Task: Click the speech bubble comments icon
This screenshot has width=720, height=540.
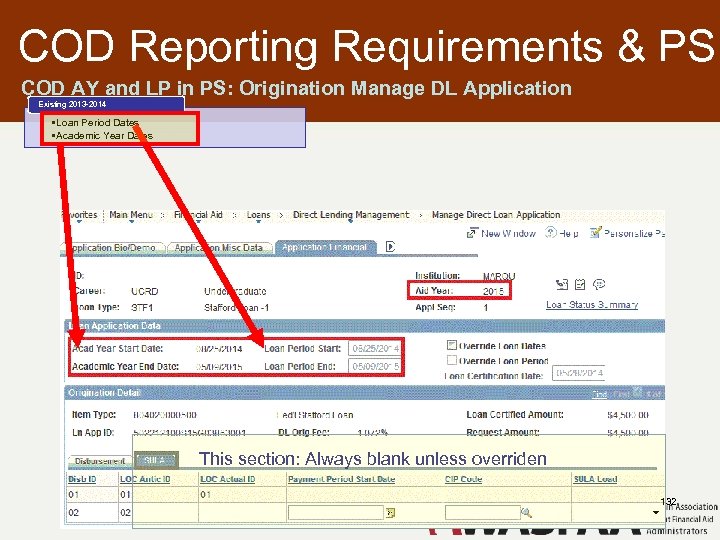Action: [x=599, y=285]
